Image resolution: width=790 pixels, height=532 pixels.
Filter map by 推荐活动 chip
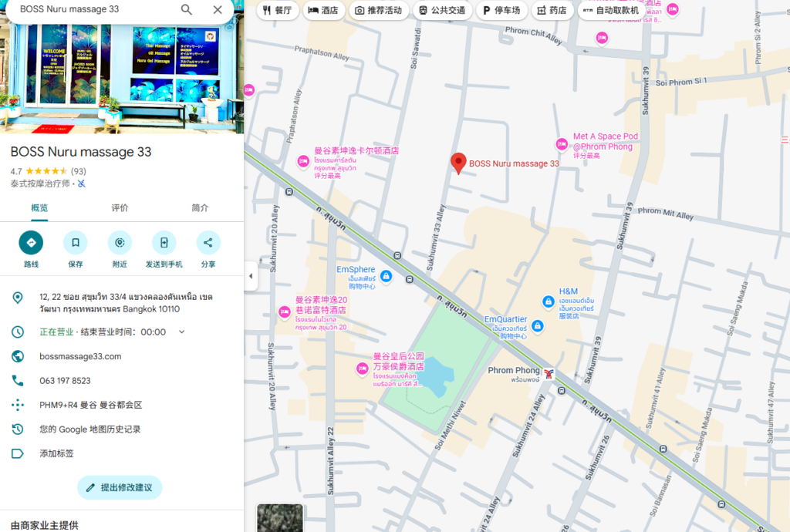[x=379, y=10]
